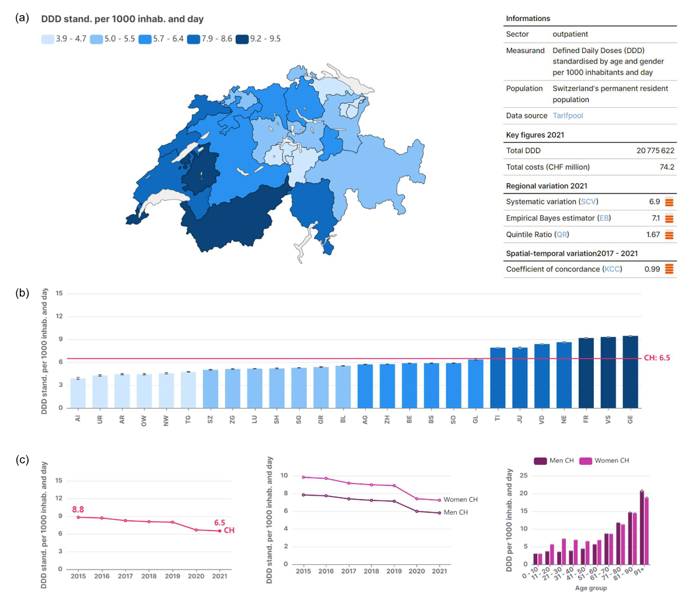Click the GE bar in the canton chart
This screenshot has width=700, height=601.
[630, 372]
